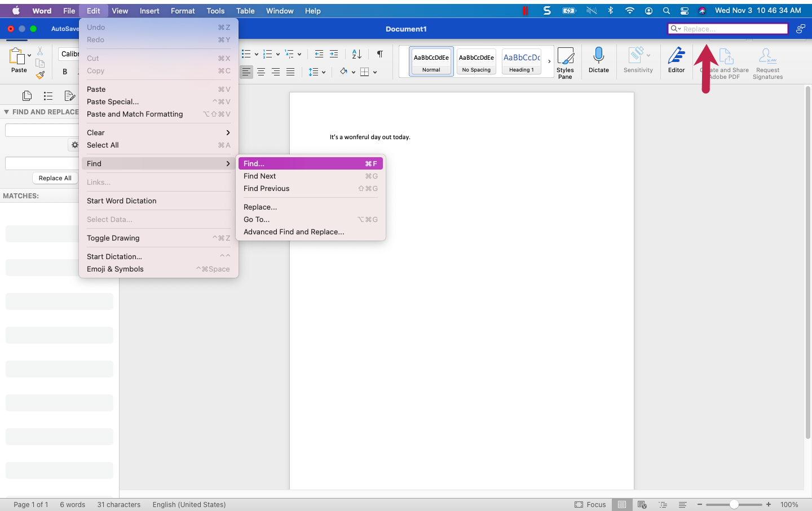
Task: Click the Replace search field in title bar
Action: 727,28
